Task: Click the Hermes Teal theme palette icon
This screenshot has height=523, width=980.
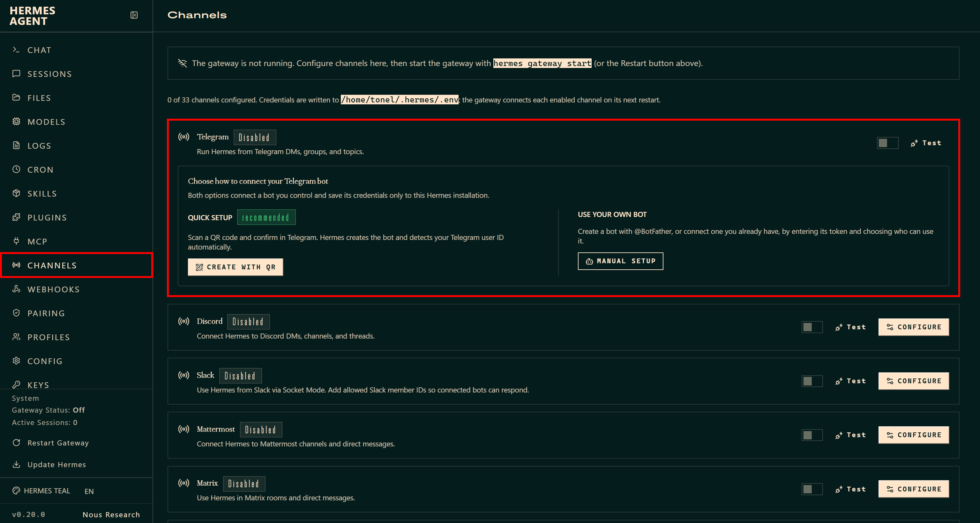Action: point(16,491)
